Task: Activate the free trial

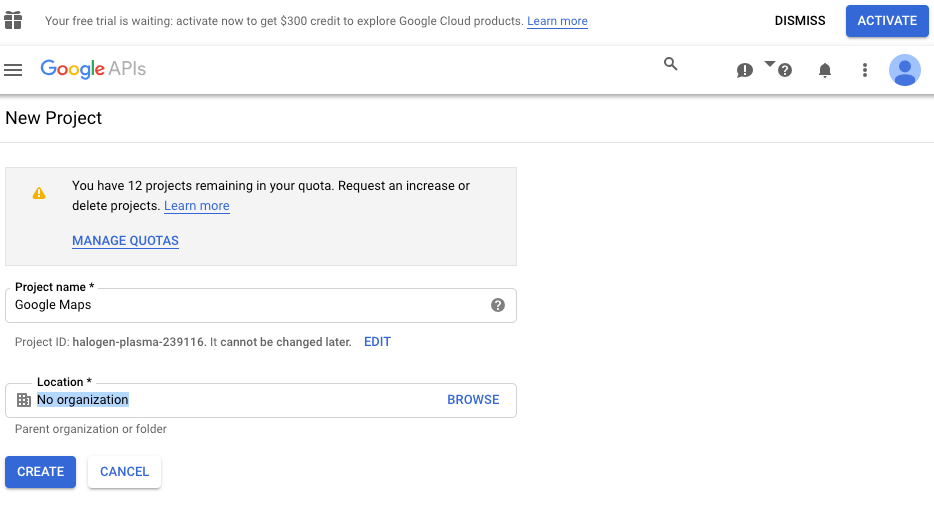Action: (886, 21)
